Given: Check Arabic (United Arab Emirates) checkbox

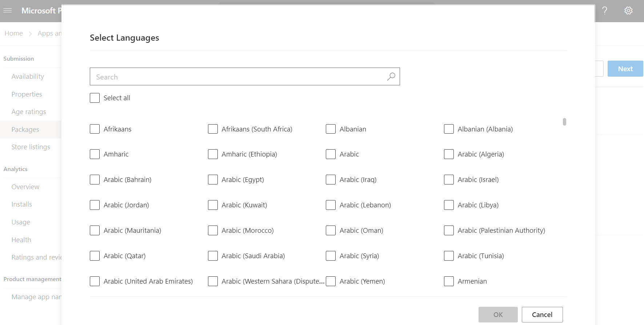Looking at the screenshot, I should [x=95, y=281].
